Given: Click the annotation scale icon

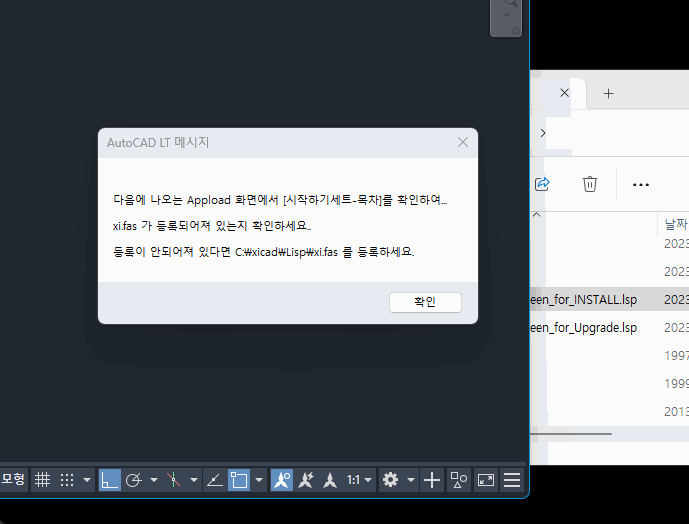Looking at the screenshot, I should click(330, 480).
